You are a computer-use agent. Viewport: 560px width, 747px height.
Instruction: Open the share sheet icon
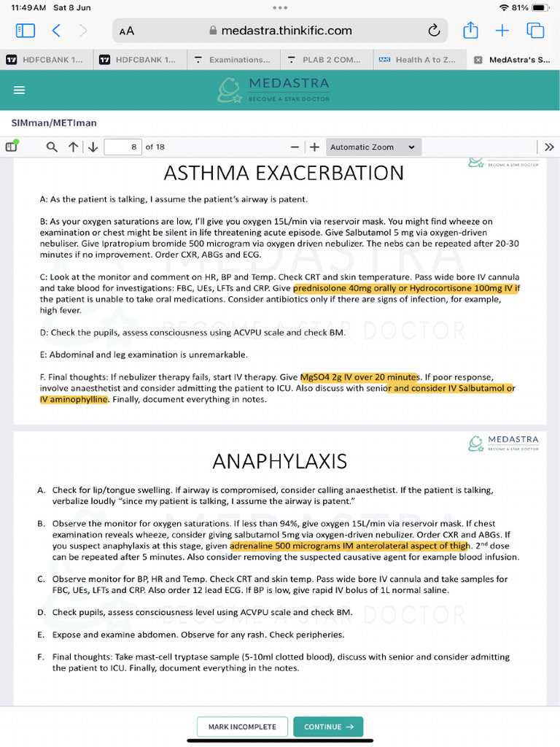pos(470,30)
